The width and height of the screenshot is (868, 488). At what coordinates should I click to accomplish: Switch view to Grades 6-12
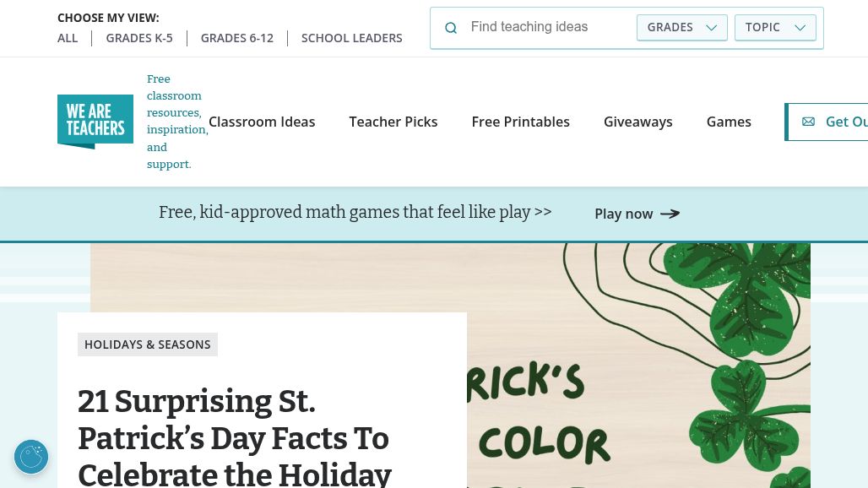pos(237,38)
